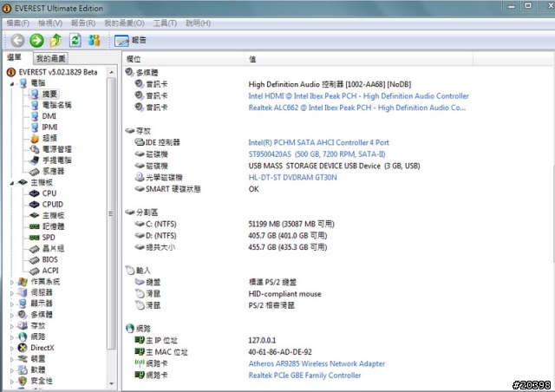Select the SMART 硬碟狀態 row

(197, 189)
